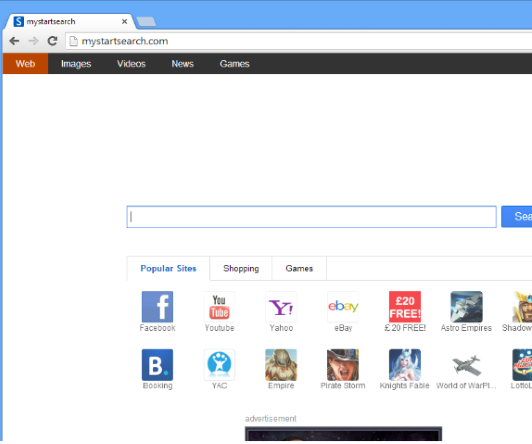Click the Astro Empires text label

pyautogui.click(x=466, y=328)
